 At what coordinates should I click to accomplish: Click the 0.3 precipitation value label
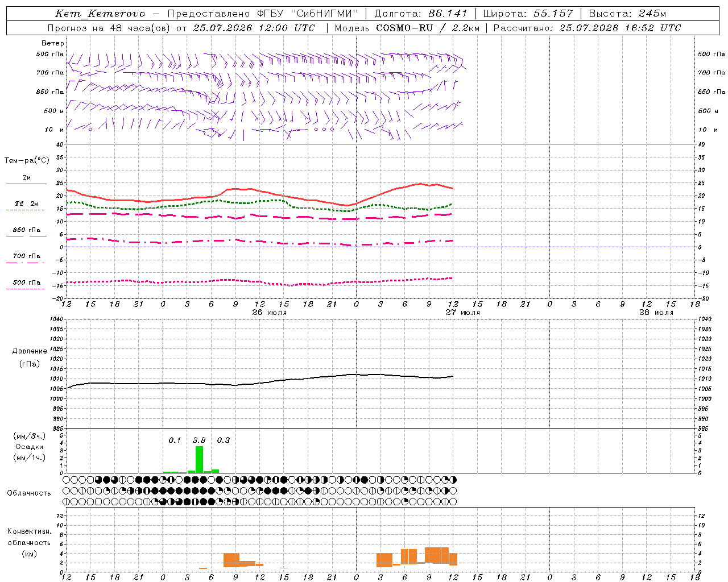pyautogui.click(x=224, y=440)
